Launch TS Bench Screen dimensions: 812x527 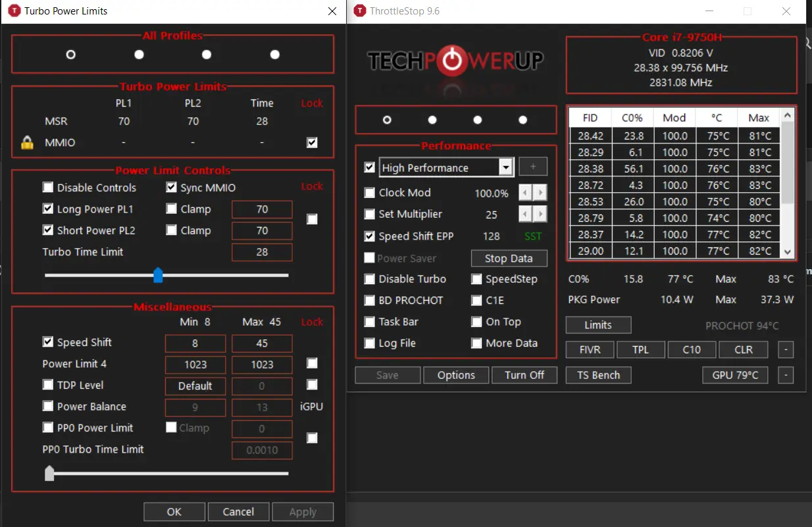tap(598, 375)
